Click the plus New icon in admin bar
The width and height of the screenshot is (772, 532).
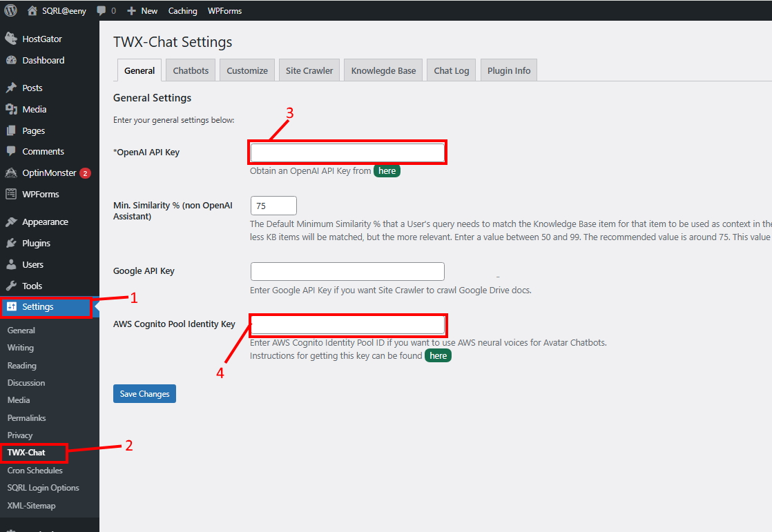pos(131,10)
